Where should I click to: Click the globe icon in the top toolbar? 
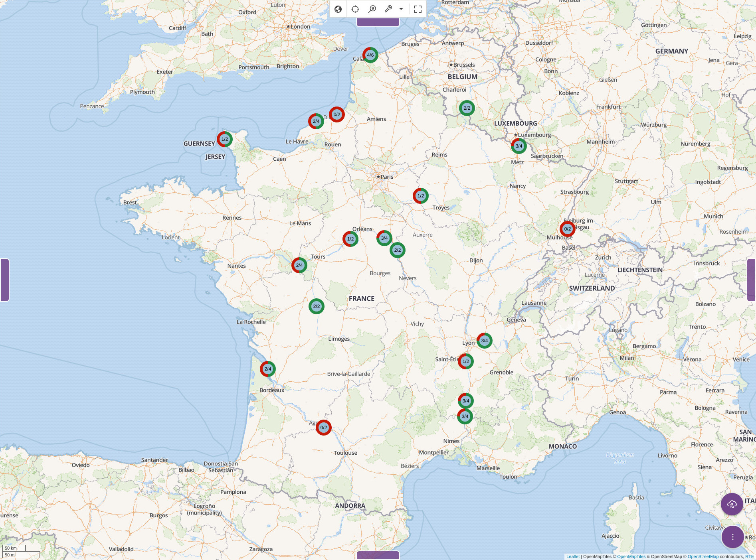338,9
